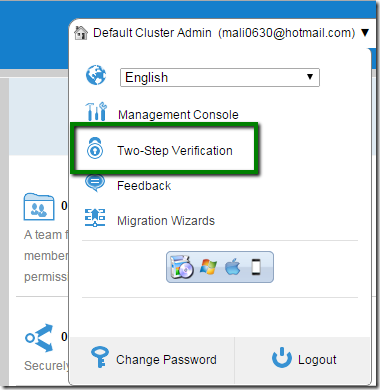Screen dimensions: 380x390
Task: Click the home icon beside Default Cluster Admin
Action: pyautogui.click(x=81, y=33)
